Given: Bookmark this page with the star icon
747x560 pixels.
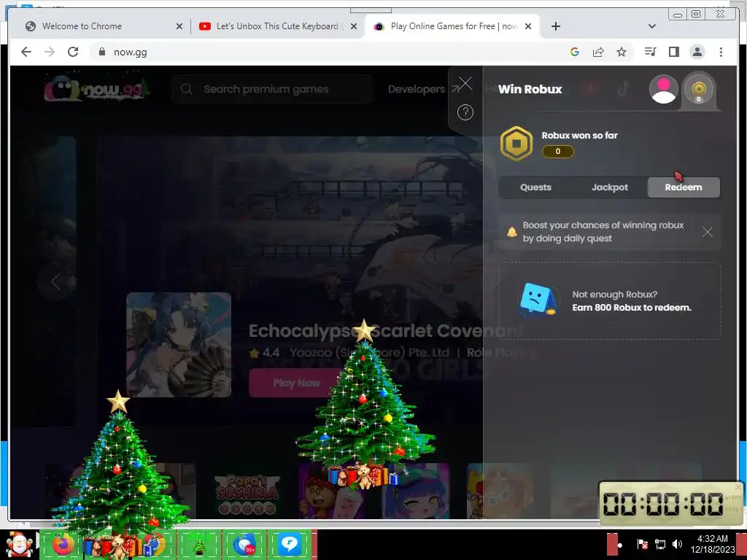Looking at the screenshot, I should click(622, 52).
